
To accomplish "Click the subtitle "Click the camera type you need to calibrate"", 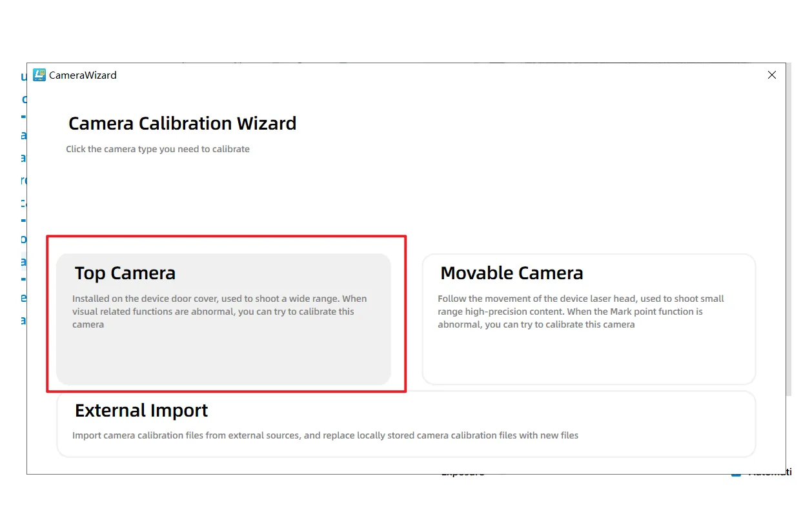I will [x=157, y=149].
